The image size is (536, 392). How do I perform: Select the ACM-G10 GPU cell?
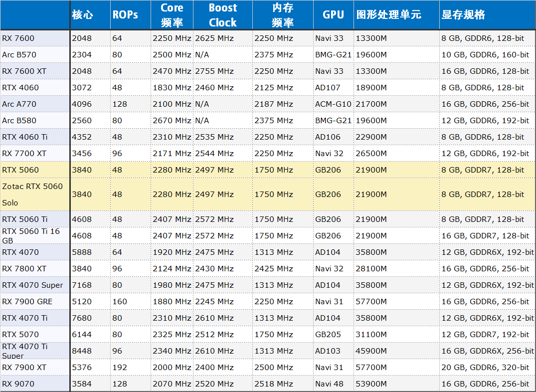tap(333, 104)
